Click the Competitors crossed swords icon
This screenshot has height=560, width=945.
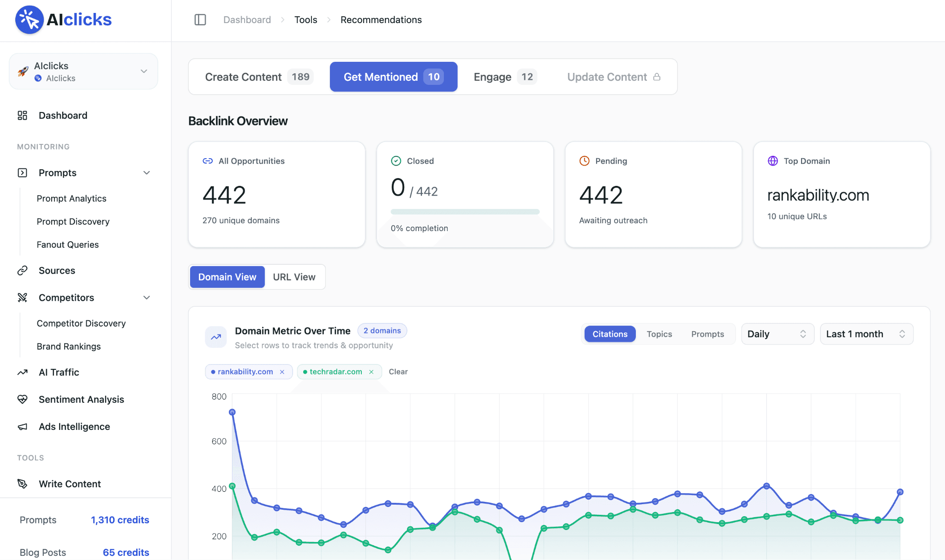22,298
